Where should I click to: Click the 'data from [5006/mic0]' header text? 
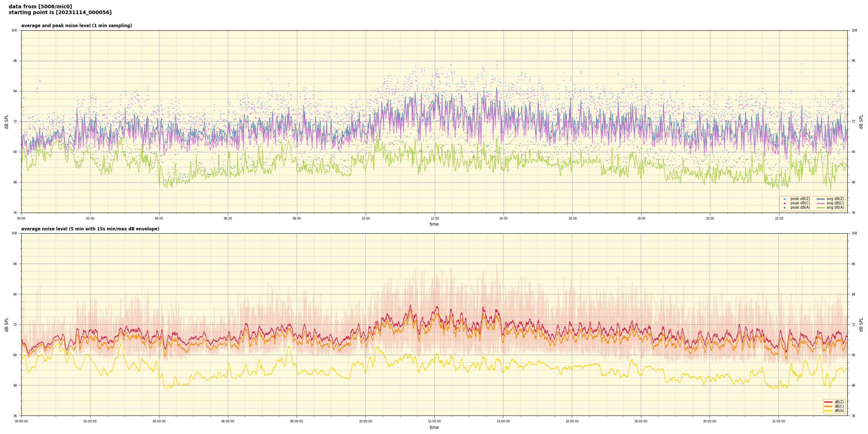click(x=40, y=7)
